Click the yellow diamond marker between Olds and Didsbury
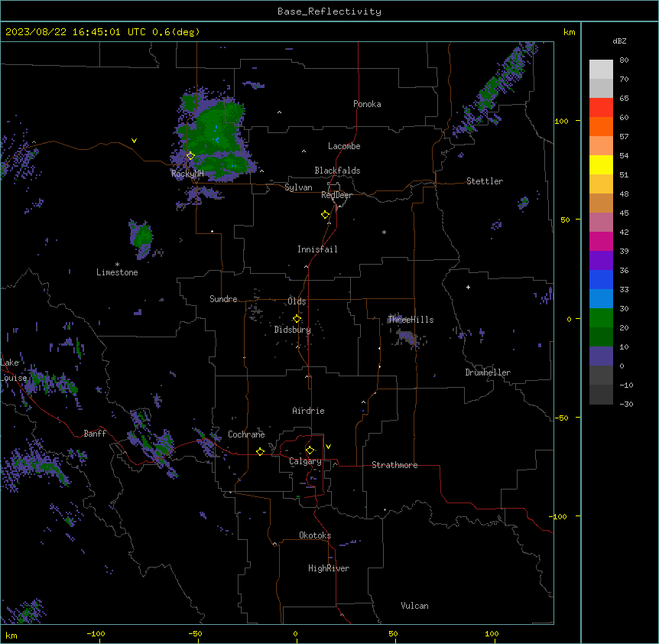 (x=297, y=319)
